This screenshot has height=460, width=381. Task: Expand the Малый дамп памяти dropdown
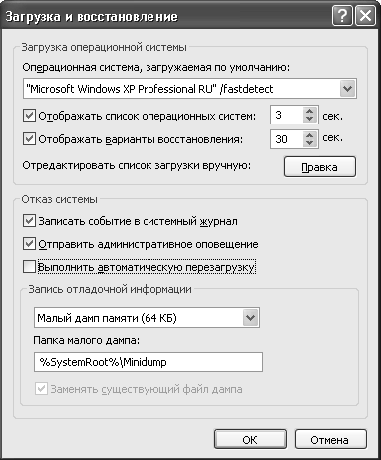tap(250, 317)
